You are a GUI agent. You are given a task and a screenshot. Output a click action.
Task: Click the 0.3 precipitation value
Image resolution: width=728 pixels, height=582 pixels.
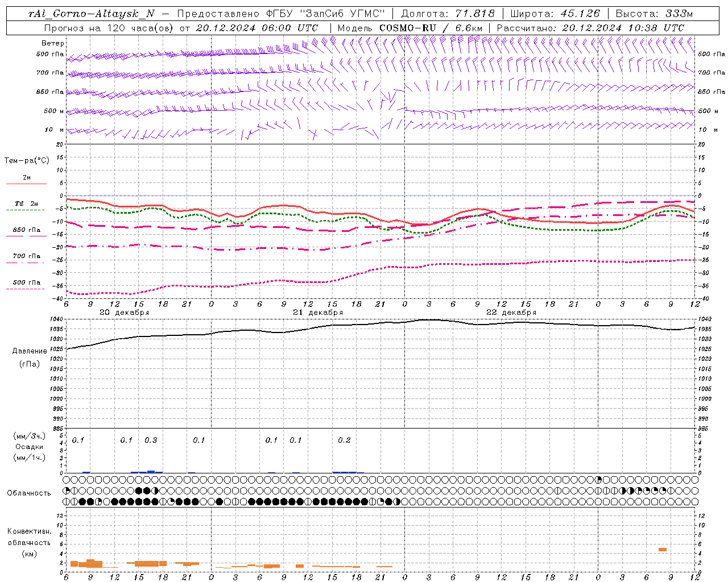coord(151,440)
